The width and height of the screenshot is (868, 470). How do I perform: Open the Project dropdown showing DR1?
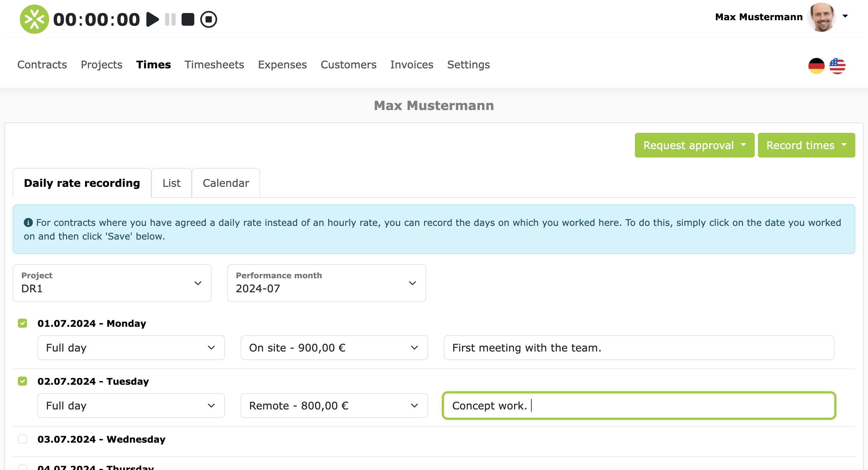[112, 283]
